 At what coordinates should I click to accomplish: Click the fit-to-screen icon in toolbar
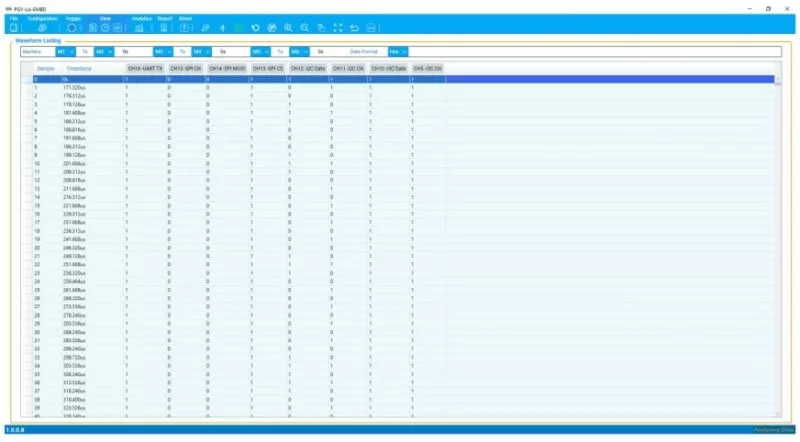pos(337,27)
